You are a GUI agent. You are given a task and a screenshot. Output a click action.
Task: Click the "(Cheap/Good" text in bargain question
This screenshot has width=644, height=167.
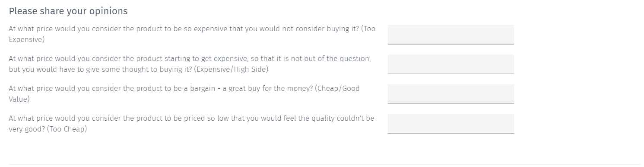pyautogui.click(x=337, y=88)
